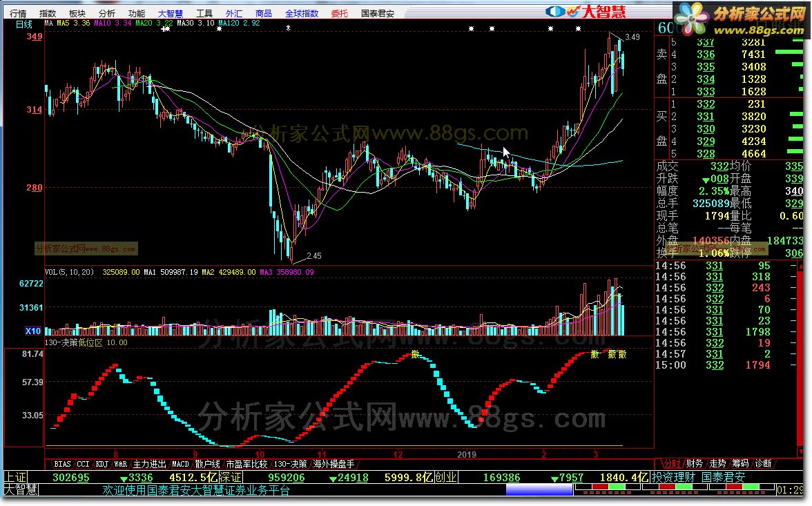812x506 pixels.
Task: Click the buy 1 price 332
Action: coord(706,104)
